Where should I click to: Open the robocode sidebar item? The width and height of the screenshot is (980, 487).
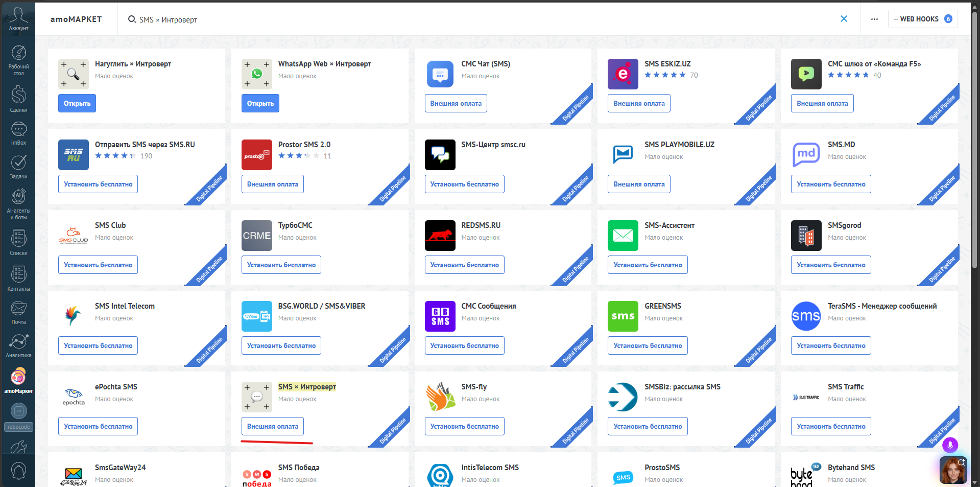(x=18, y=417)
